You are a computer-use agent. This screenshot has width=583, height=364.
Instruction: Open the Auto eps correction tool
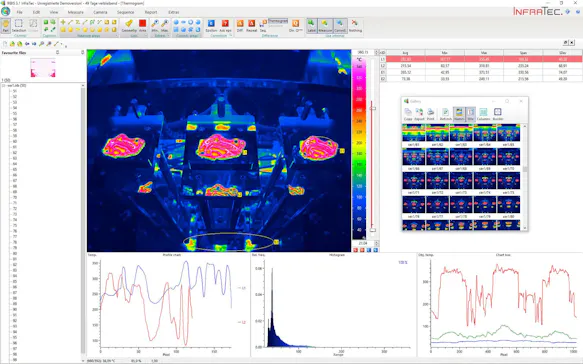coord(225,26)
